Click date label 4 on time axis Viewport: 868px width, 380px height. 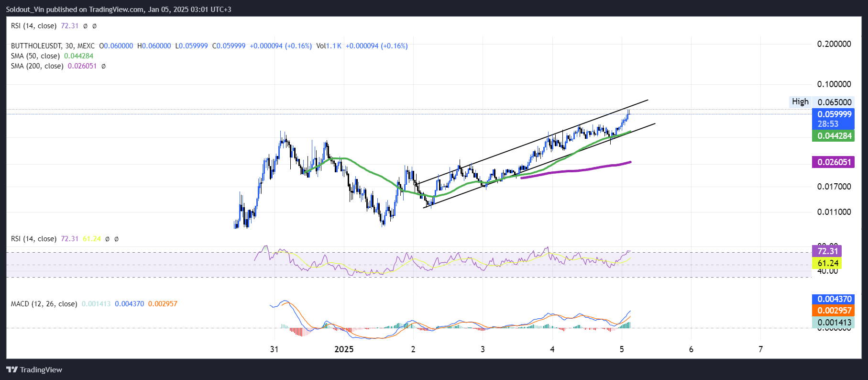(x=552, y=349)
